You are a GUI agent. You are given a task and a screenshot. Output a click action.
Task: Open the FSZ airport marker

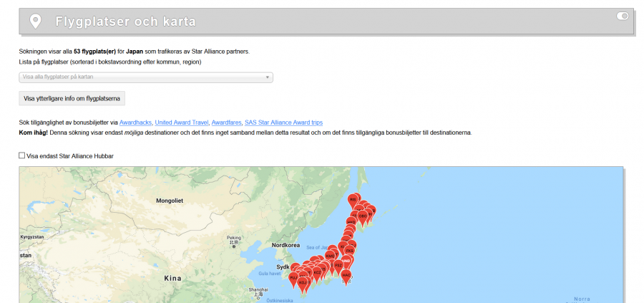(x=338, y=265)
